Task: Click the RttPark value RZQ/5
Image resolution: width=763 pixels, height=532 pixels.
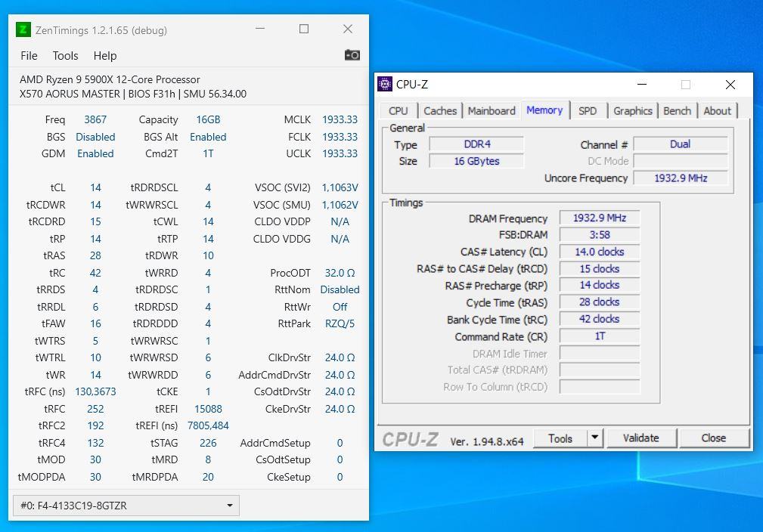Action: 340,324
